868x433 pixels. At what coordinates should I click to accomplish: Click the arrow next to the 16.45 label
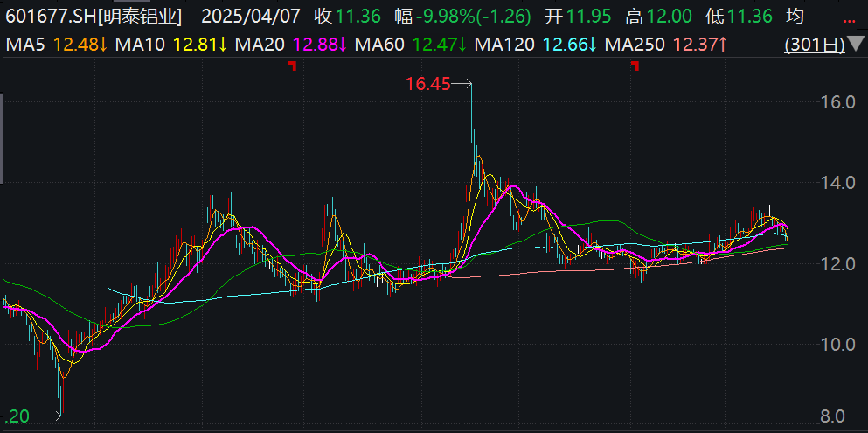[x=462, y=85]
